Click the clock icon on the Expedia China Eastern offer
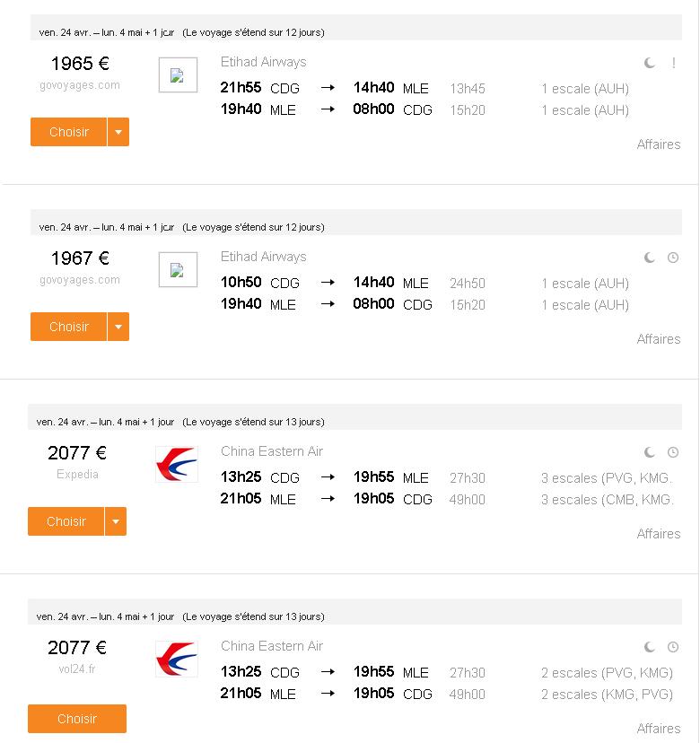This screenshot has width=700, height=743. [673, 452]
